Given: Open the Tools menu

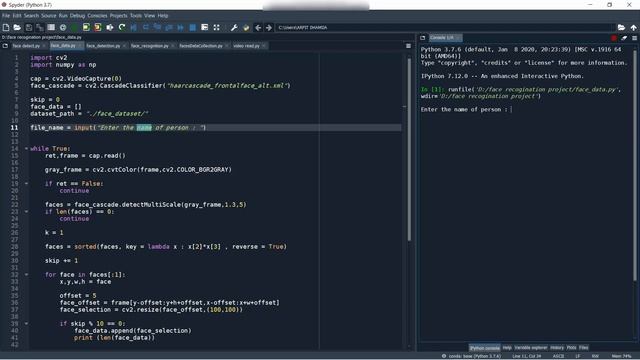Looking at the screenshot, I should 136,16.
